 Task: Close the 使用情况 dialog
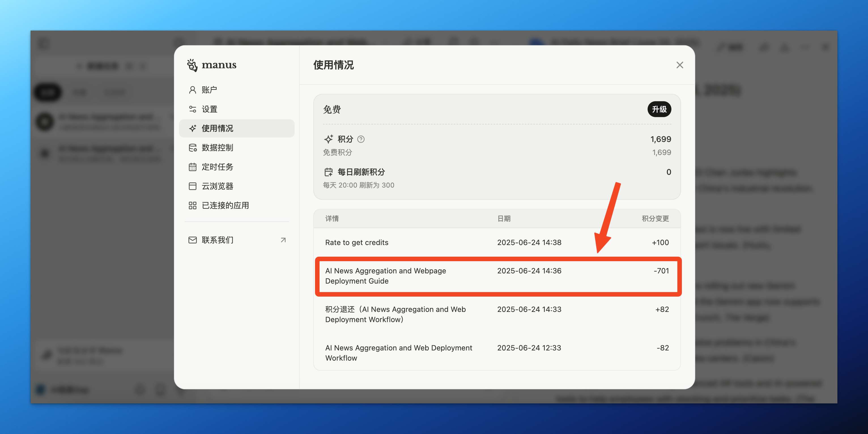pyautogui.click(x=680, y=65)
